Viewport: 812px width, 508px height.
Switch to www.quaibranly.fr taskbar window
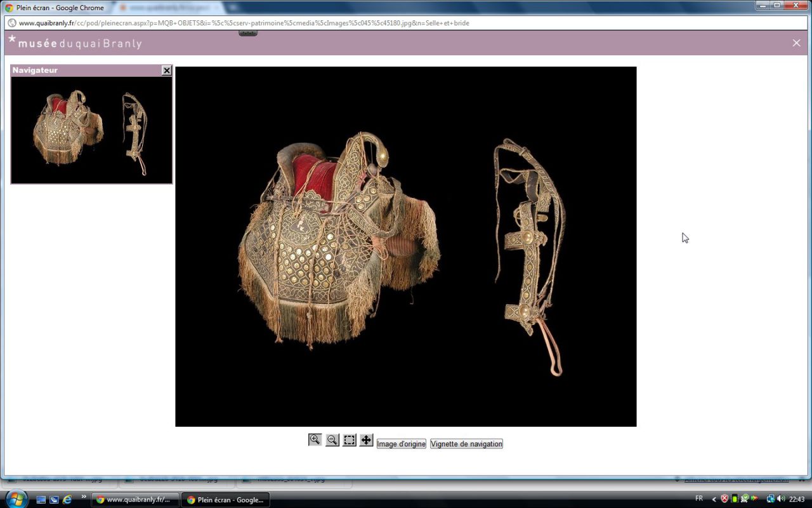point(134,500)
